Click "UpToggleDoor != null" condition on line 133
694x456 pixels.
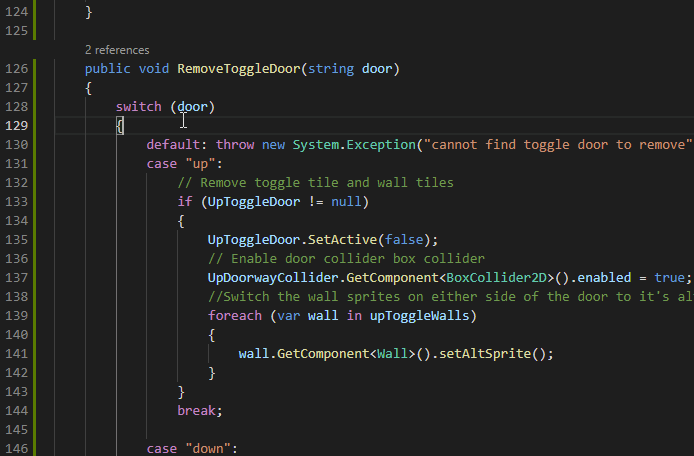pos(285,202)
